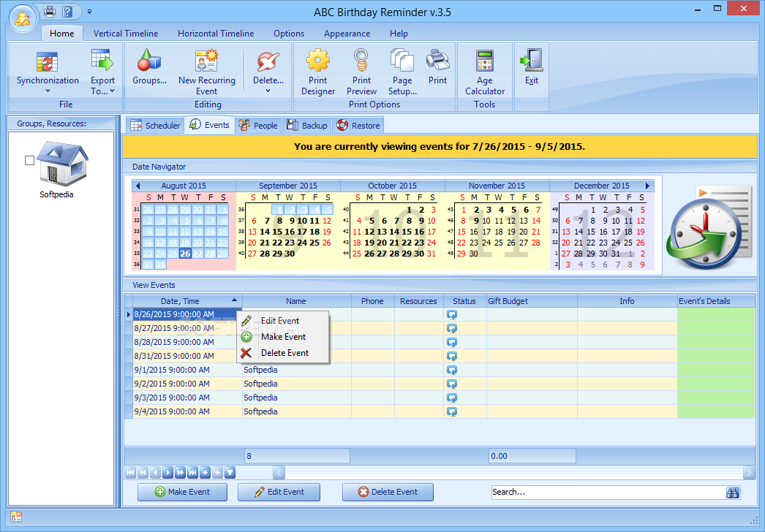This screenshot has width=765, height=532.
Task: Click Softpedia name in 9/3/2015 row
Action: click(x=260, y=398)
